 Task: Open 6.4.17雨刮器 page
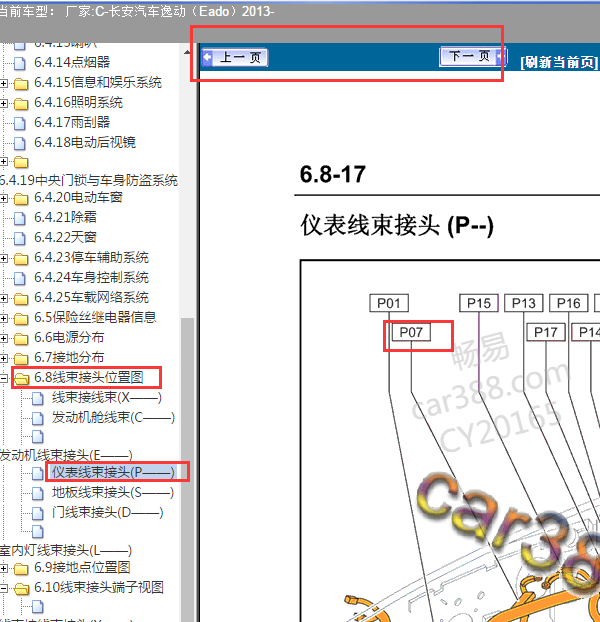coord(72,122)
